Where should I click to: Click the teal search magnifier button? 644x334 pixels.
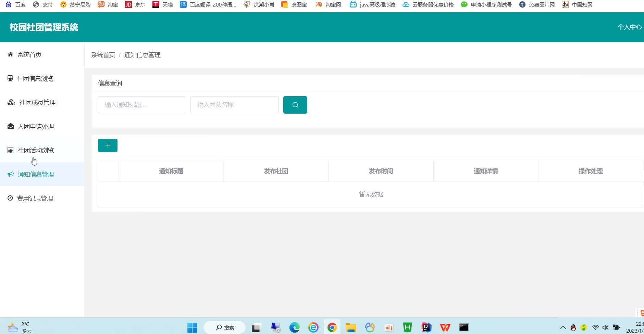[x=295, y=105]
